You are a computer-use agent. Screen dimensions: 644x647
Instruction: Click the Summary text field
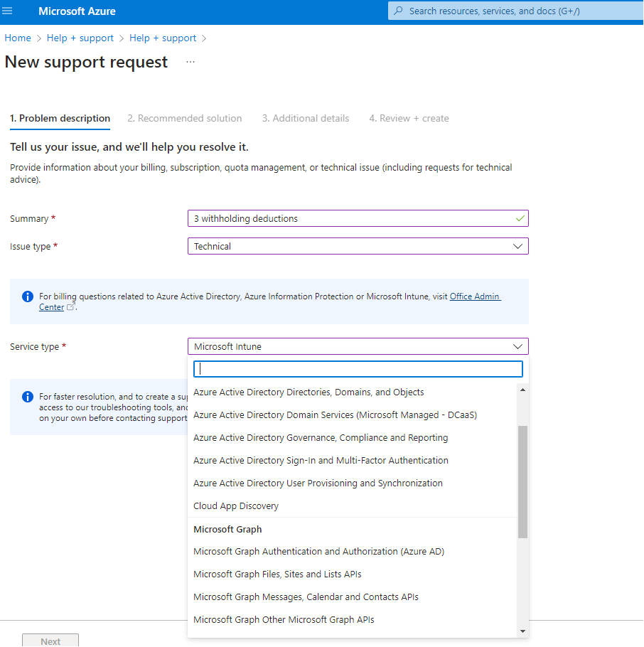coord(358,218)
